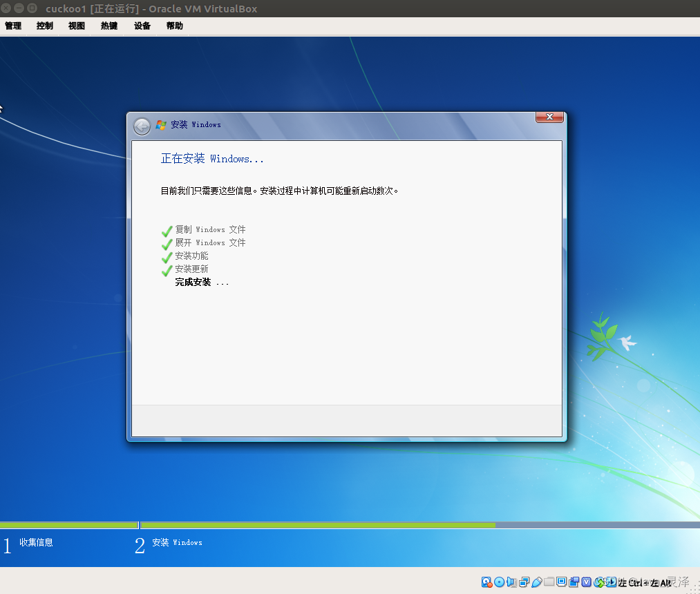The image size is (700, 594).
Task: Click the audio status icon
Action: [x=511, y=582]
